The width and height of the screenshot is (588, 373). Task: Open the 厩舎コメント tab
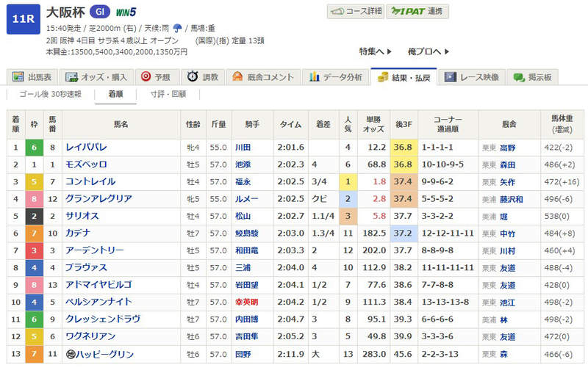coord(263,77)
